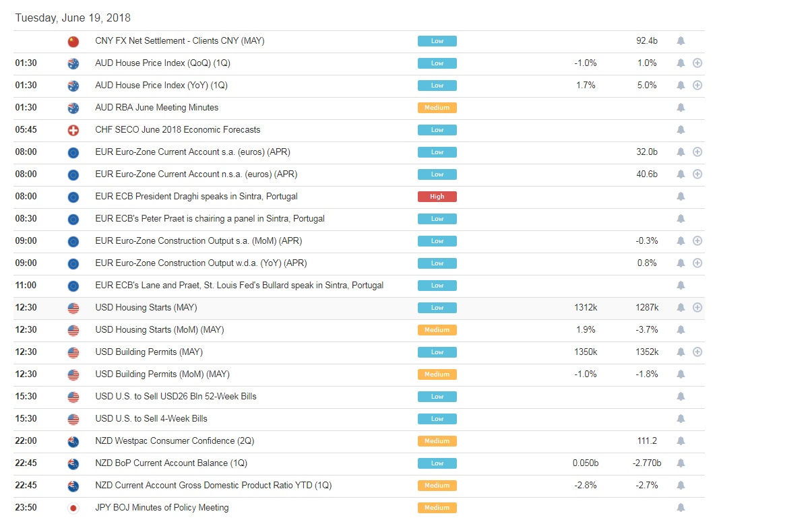Open EUR Euro-Zone Current Account n.s.a. event
Screen dimensions: 812x526
(196, 174)
